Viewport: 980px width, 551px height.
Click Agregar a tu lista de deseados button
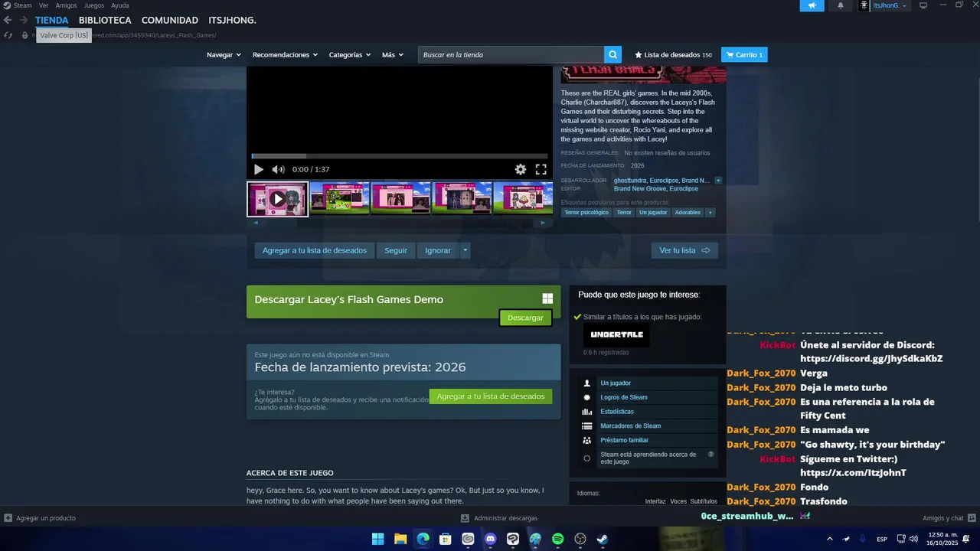click(315, 250)
